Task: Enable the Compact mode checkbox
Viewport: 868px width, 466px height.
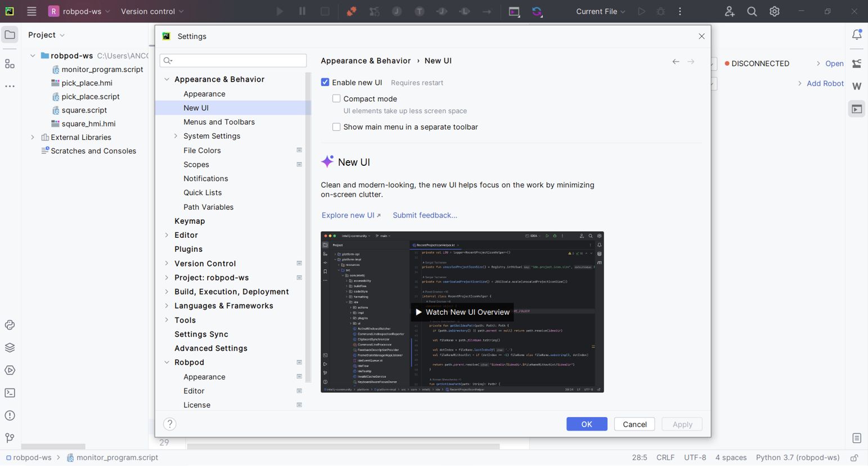Action: pyautogui.click(x=336, y=98)
